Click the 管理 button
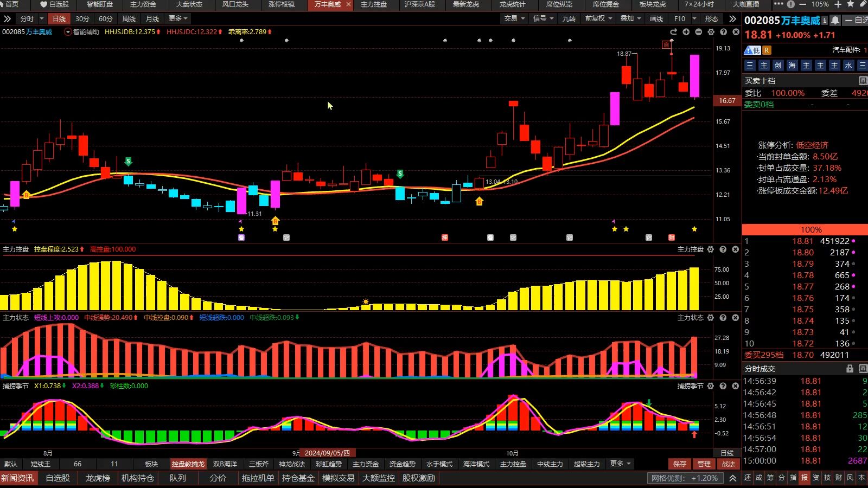 pos(704,464)
